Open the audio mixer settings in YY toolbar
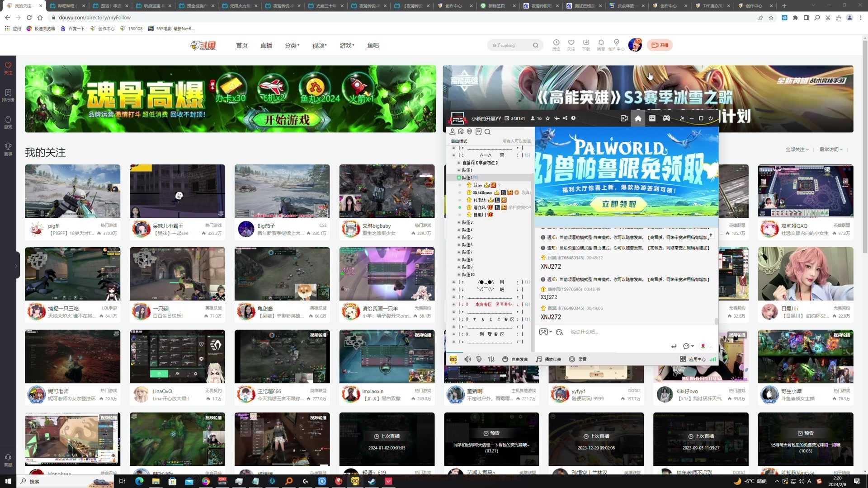Image resolution: width=868 pixels, height=488 pixels. coord(491,359)
